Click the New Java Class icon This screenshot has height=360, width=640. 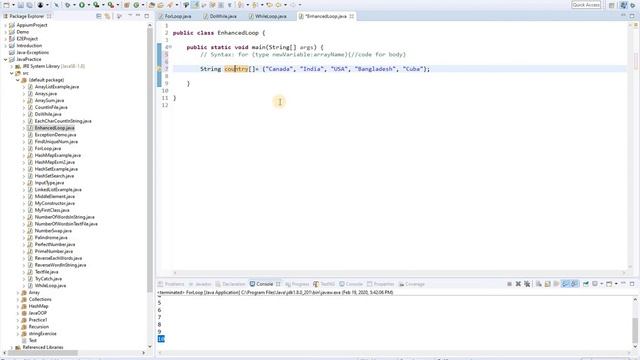click(136, 5)
